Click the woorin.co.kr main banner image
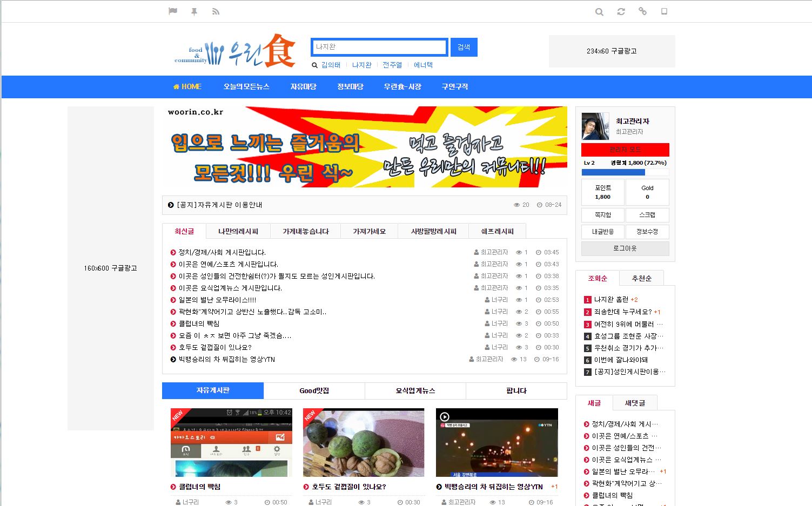This screenshot has width=812, height=506. click(365, 147)
